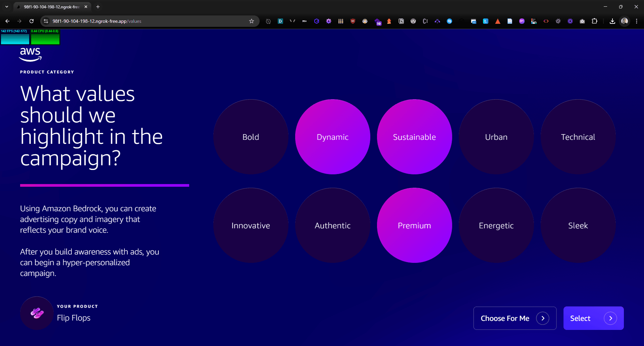View site information in address bar
Image resolution: width=644 pixels, height=346 pixels.
46,21
